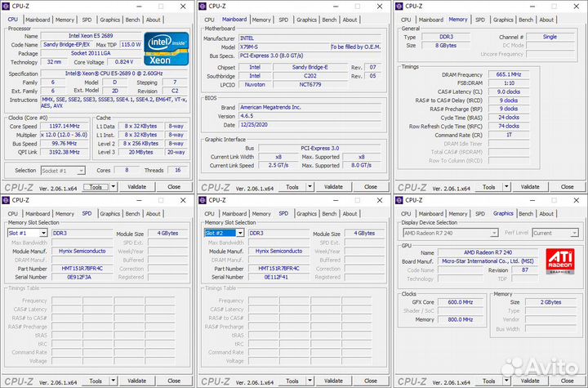Open the Tools dropdown arrow in the Slot #1 SPD window
This screenshot has height=388, width=588.
tap(114, 381)
